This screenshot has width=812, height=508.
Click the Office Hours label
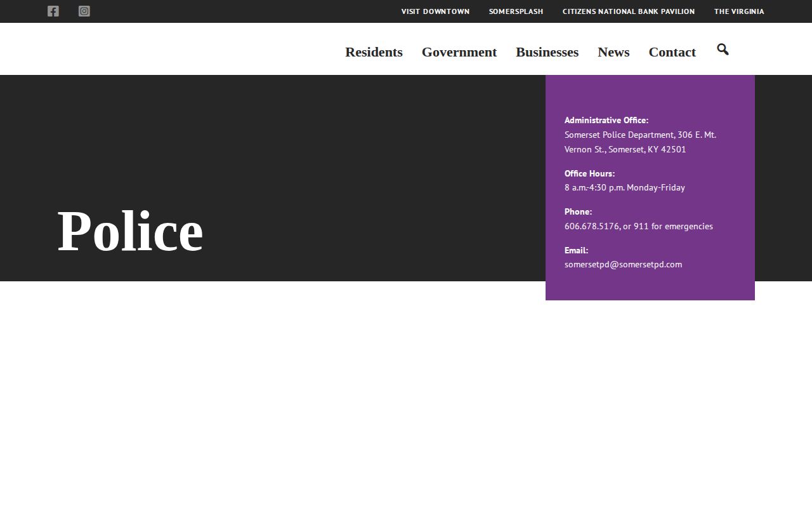click(589, 173)
